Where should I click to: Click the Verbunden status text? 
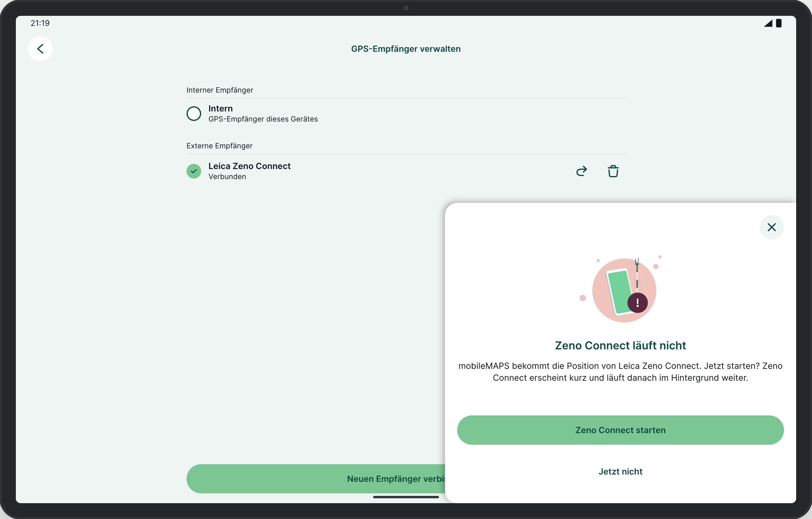point(227,177)
